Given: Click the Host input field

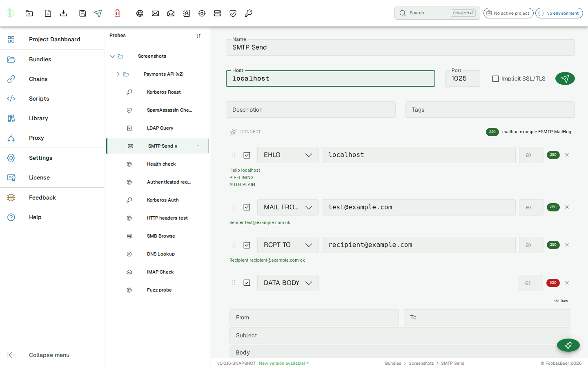Looking at the screenshot, I should (330, 79).
